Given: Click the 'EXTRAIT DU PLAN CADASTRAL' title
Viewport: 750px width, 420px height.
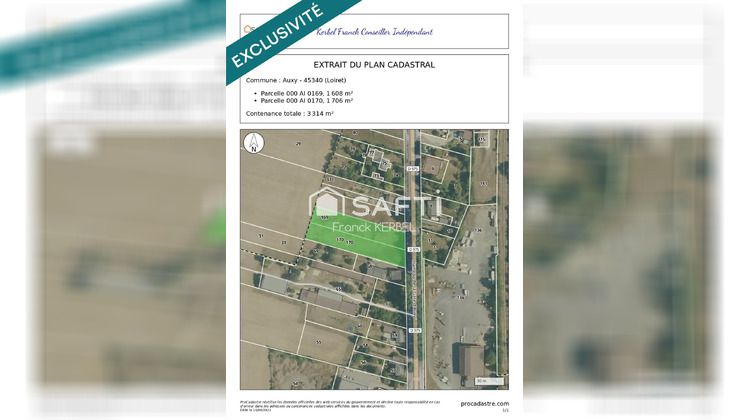Looking at the screenshot, I should point(374,65).
